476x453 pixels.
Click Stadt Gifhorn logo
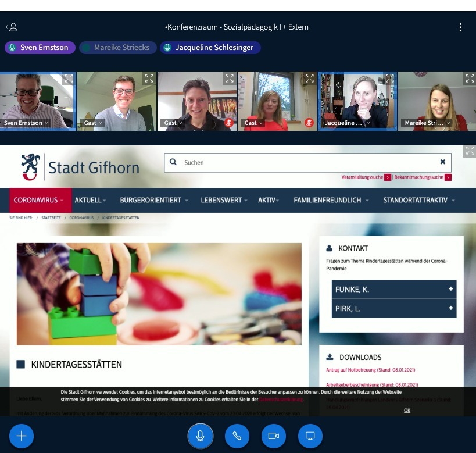pos(80,167)
